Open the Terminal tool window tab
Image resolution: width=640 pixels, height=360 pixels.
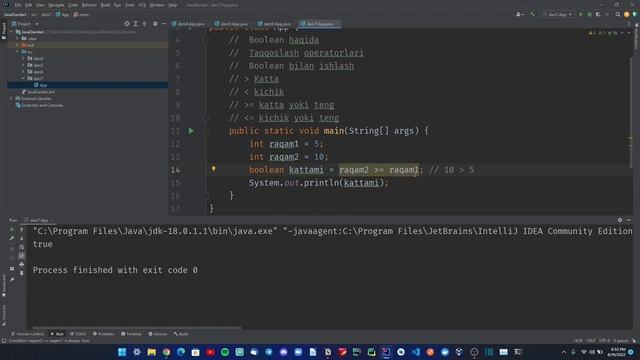tap(131, 334)
